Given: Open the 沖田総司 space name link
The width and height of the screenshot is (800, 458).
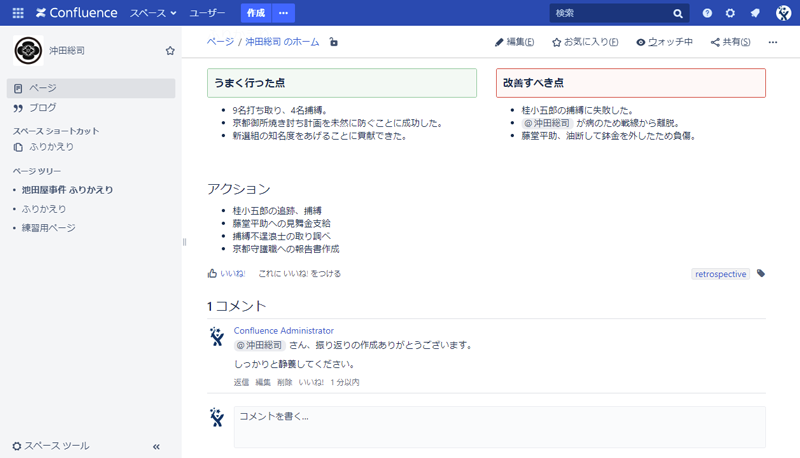Looking at the screenshot, I should click(67, 50).
